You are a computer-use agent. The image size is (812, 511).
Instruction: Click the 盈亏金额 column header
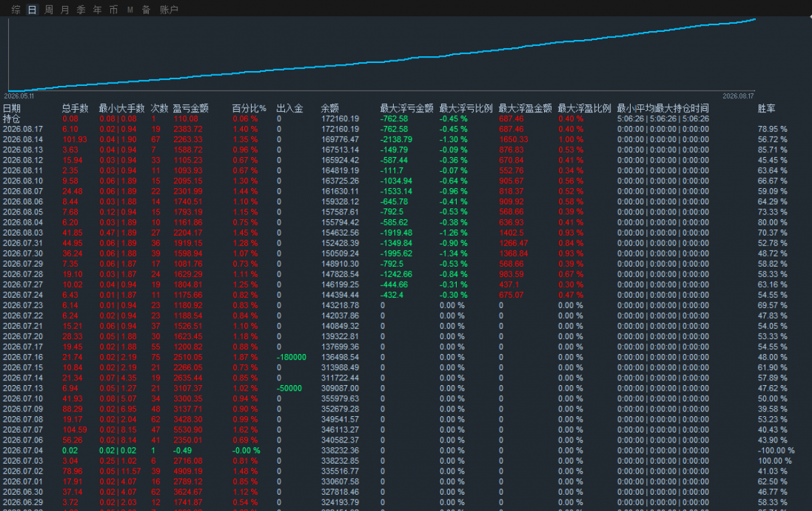pyautogui.click(x=191, y=108)
